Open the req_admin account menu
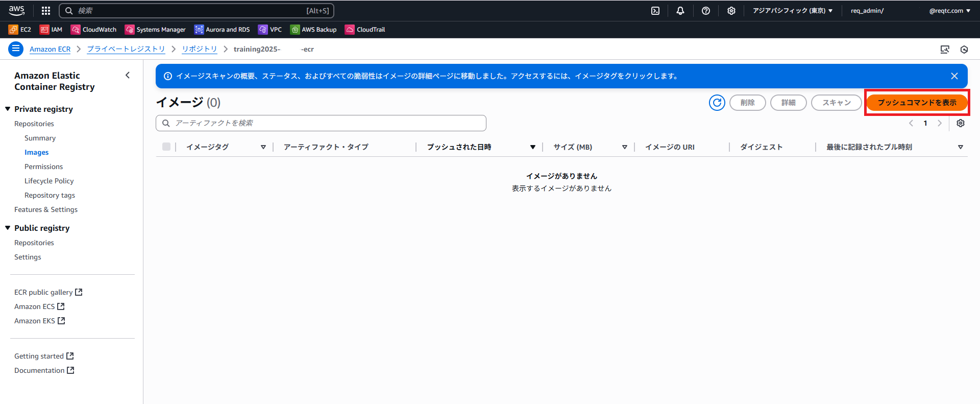The image size is (980, 404). (911, 11)
